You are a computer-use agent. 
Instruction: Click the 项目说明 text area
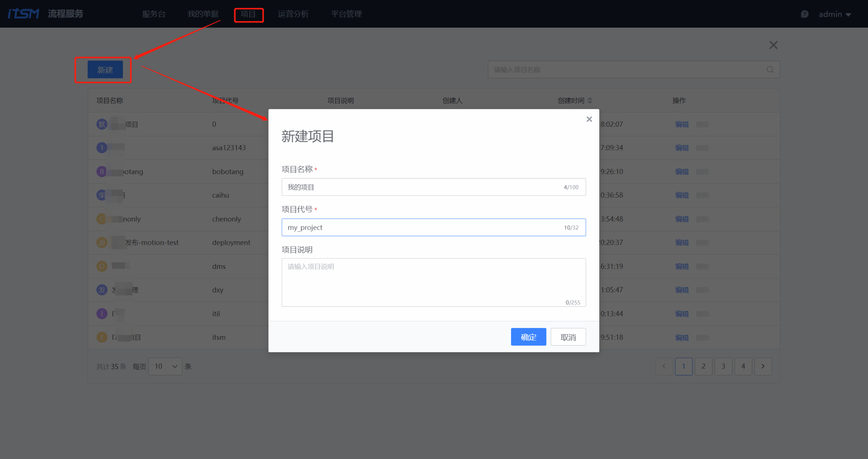(x=433, y=282)
